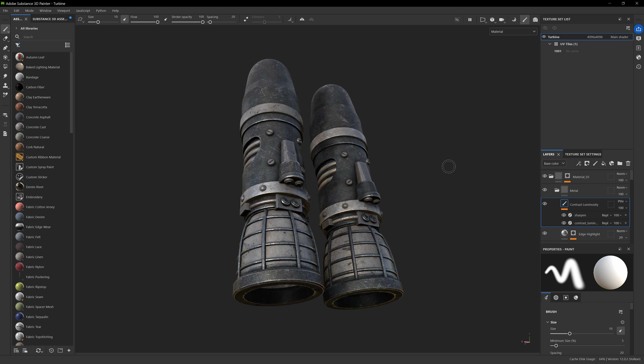Hide the Edge Highlight layer

click(x=545, y=233)
